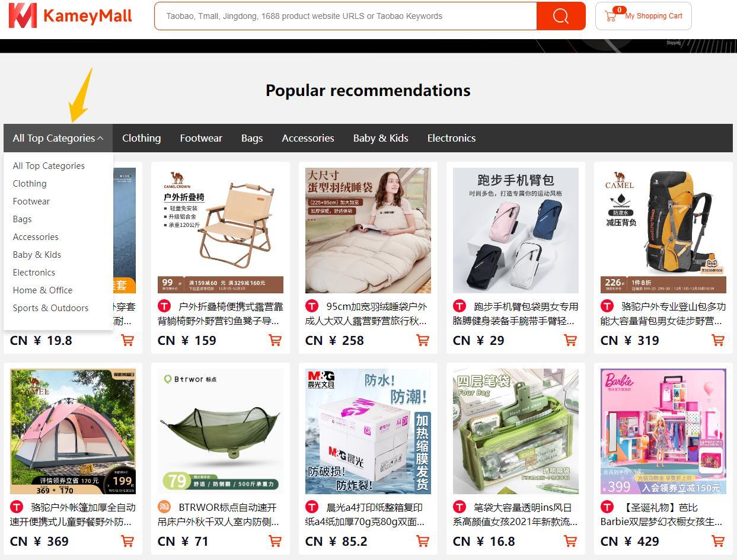Click the KameyMall logo
Screen dimensions: 737x560
(70, 16)
